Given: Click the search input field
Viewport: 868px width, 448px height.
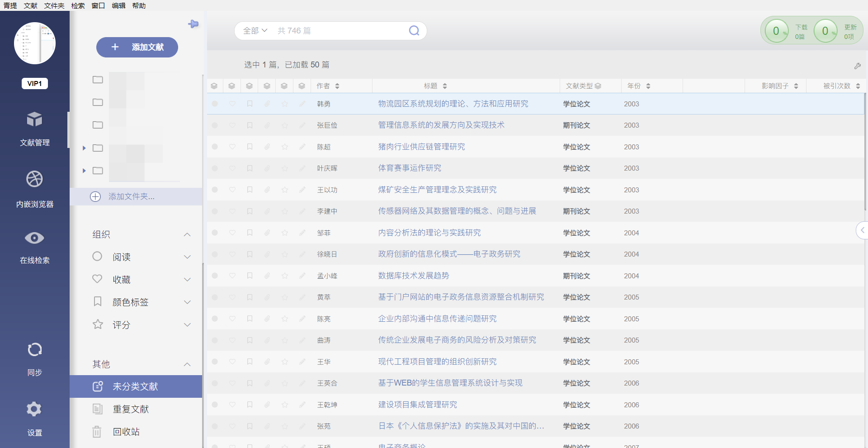Looking at the screenshot, I should coord(339,31).
